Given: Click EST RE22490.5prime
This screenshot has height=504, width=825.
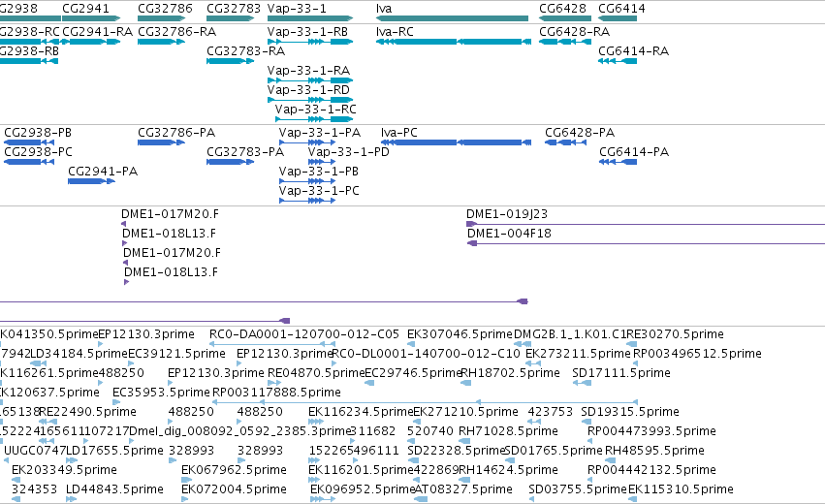Looking at the screenshot, I should (87, 412).
